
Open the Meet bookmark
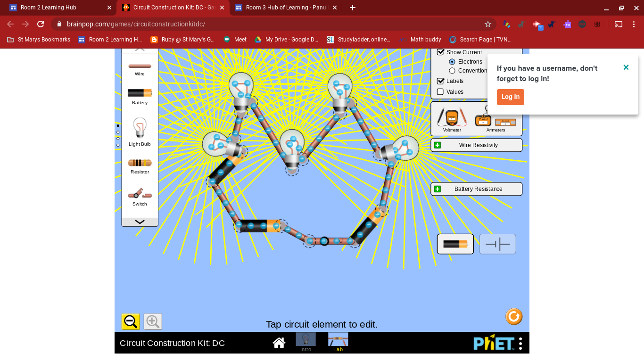click(235, 40)
